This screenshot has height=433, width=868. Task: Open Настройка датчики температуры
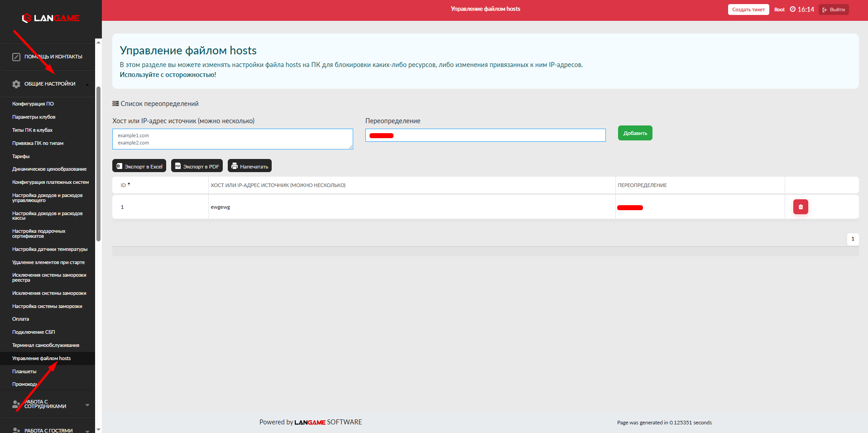coord(50,249)
